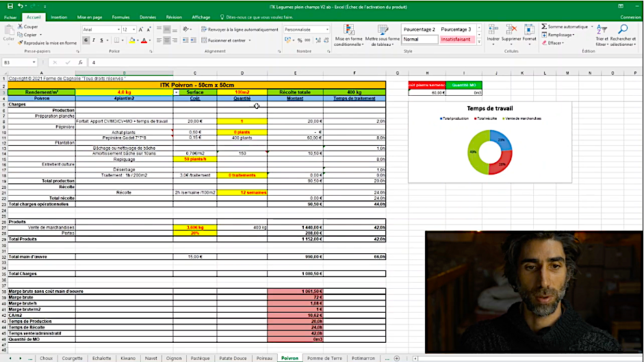Click the Somme automatique sigma icon
Image resolution: width=644 pixels, height=362 pixels.
(x=545, y=27)
